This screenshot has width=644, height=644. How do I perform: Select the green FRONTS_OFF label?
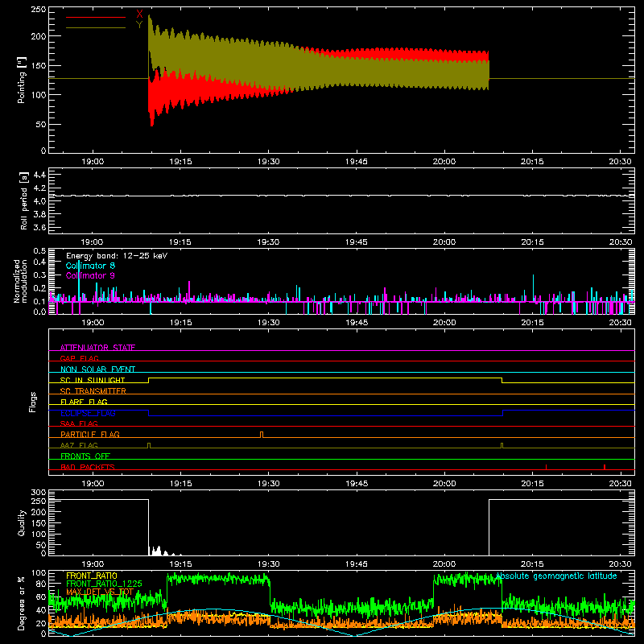(x=85, y=456)
